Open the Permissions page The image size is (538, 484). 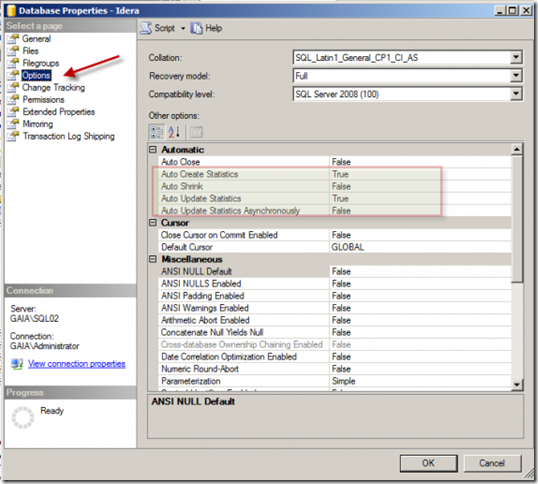pyautogui.click(x=43, y=99)
